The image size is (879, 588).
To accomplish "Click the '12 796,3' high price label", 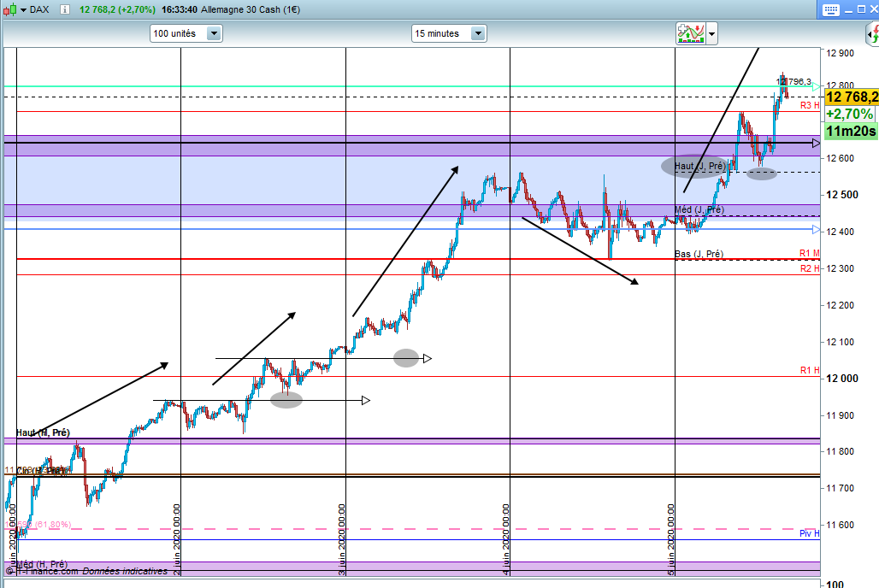I will click(793, 82).
